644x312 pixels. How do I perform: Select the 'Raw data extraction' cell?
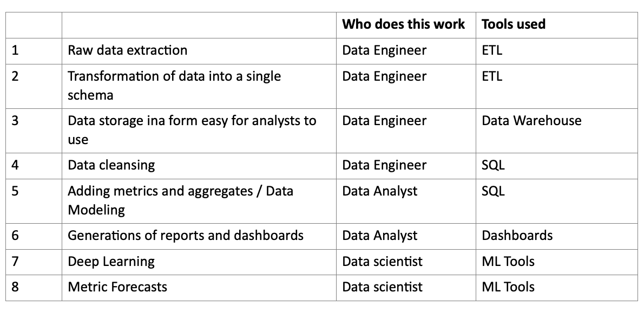click(199, 51)
